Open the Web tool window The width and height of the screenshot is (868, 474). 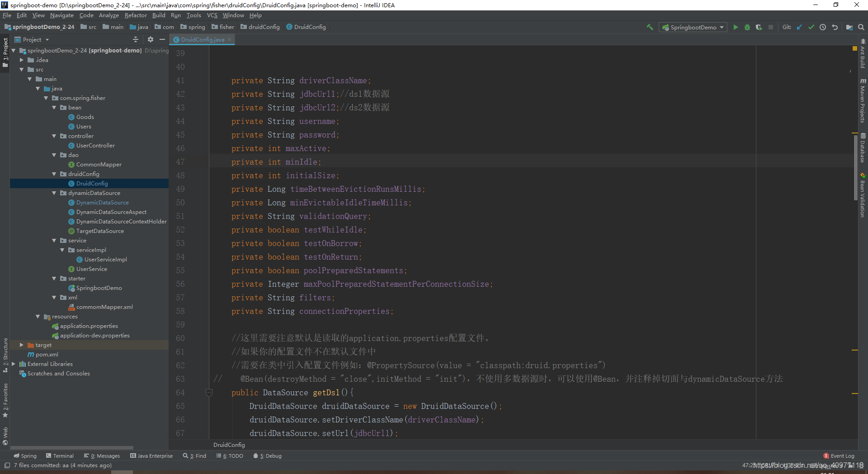5,436
